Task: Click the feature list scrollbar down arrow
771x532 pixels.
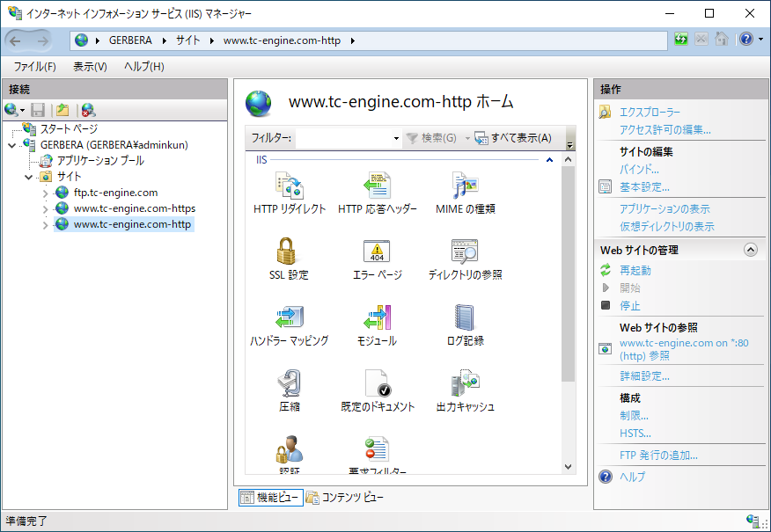Action: point(568,467)
